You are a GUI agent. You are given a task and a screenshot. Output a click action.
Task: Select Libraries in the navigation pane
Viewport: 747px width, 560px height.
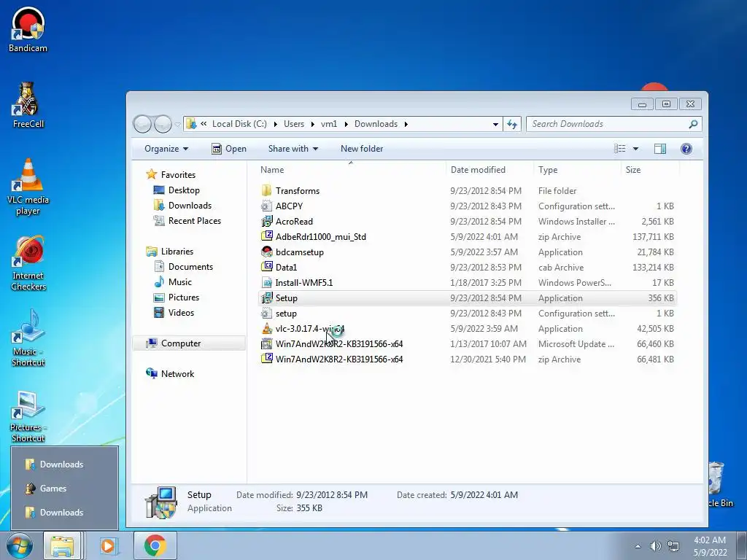tap(169, 252)
